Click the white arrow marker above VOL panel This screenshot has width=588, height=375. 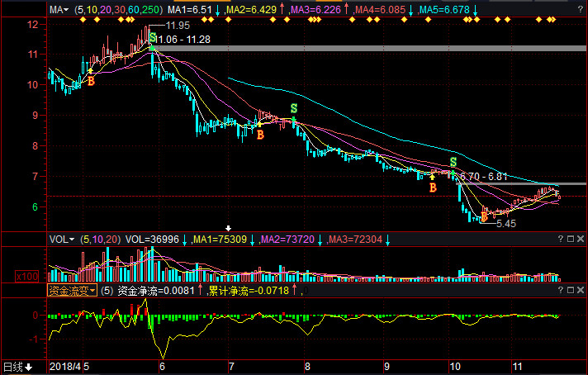229,227
